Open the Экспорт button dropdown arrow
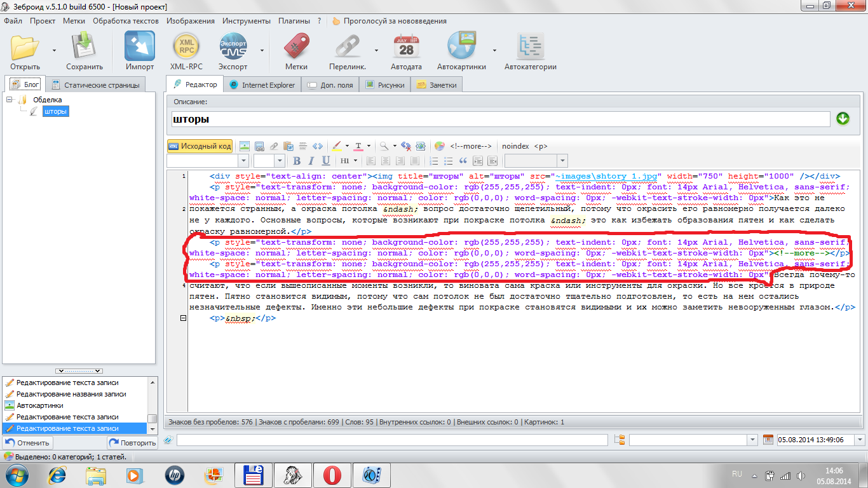The width and height of the screenshot is (868, 488). click(x=261, y=50)
